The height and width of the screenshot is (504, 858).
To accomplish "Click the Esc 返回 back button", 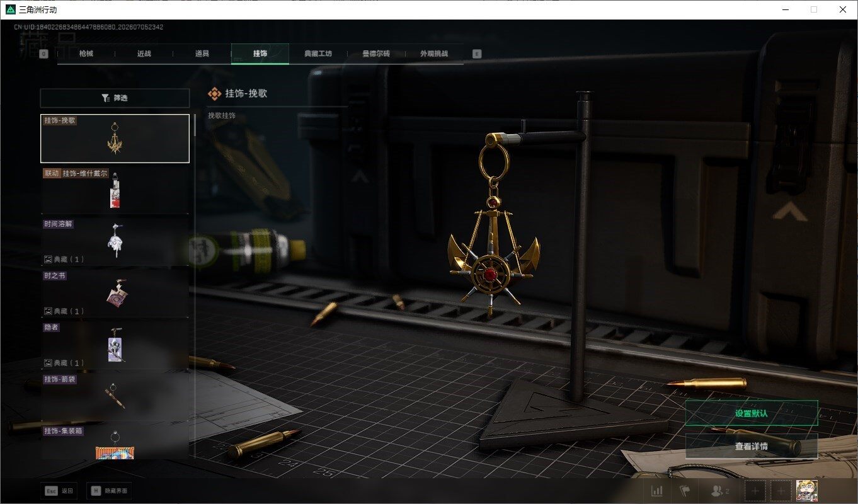I will click(x=59, y=491).
